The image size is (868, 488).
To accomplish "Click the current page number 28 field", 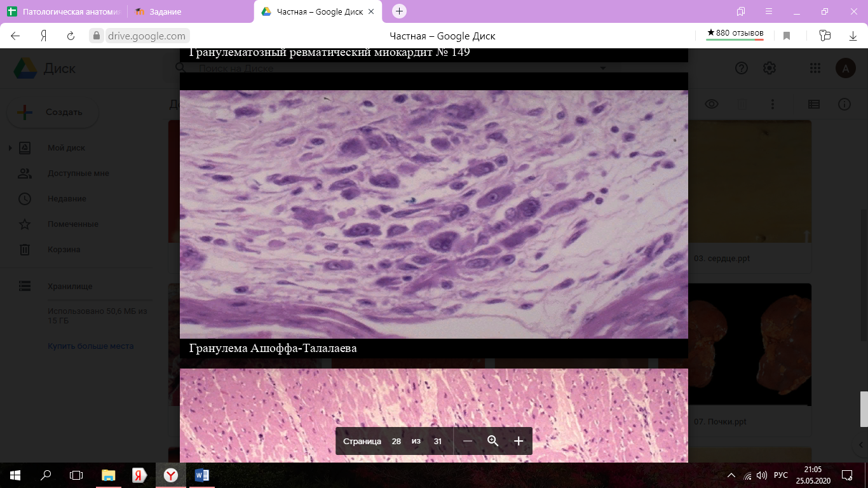I will 397,441.
